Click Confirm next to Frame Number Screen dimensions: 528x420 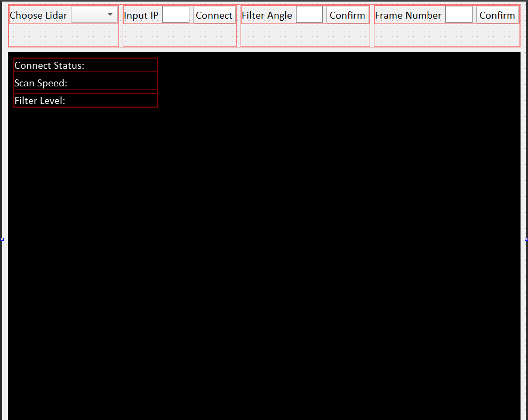coord(497,15)
